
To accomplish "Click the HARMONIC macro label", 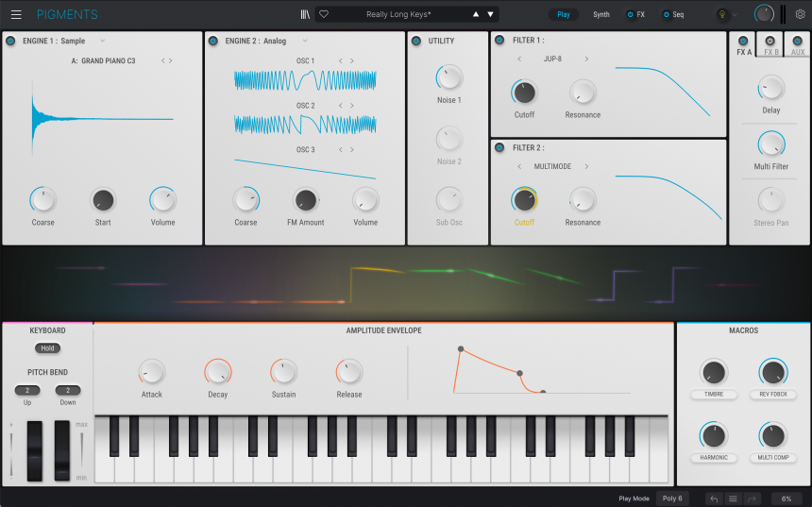I will pyautogui.click(x=714, y=457).
